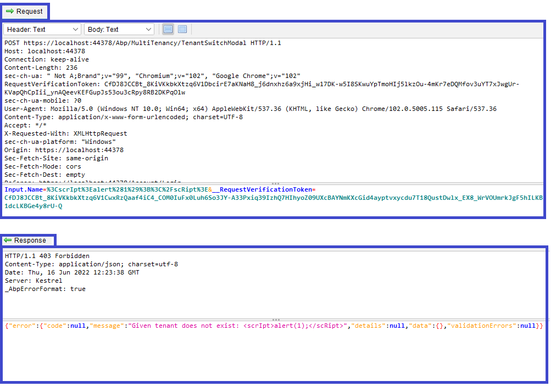Screen dimensions: 556x392
Task: Click the 'X-Requested-With: XMLHttpRequest' header
Action: tap(65, 133)
